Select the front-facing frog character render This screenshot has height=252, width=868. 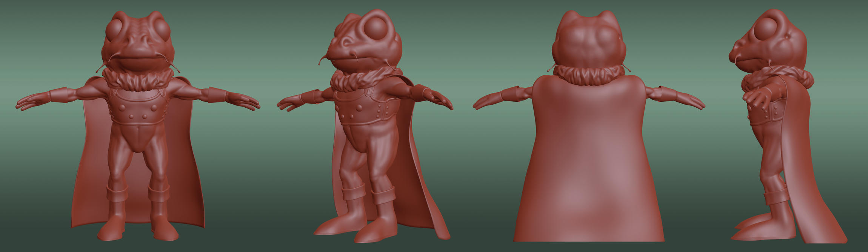click(x=138, y=126)
